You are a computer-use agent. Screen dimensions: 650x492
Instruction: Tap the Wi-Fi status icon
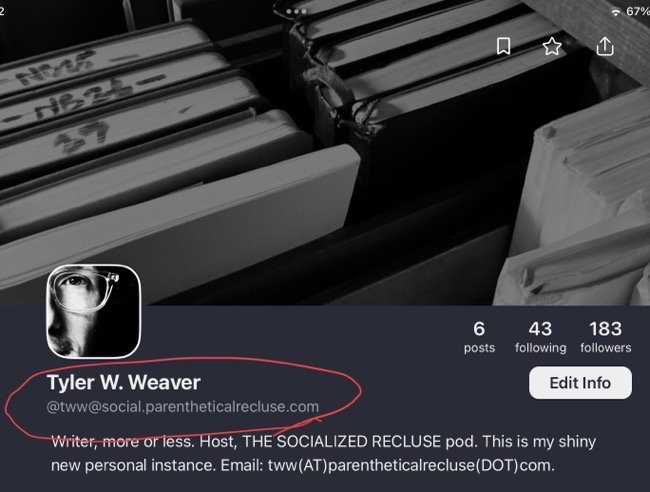coord(616,12)
